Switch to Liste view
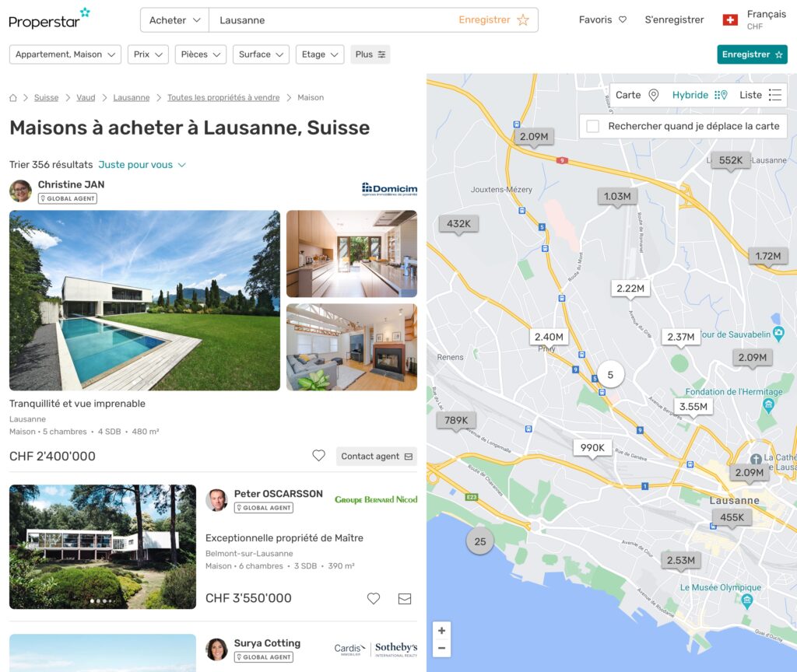 point(760,95)
